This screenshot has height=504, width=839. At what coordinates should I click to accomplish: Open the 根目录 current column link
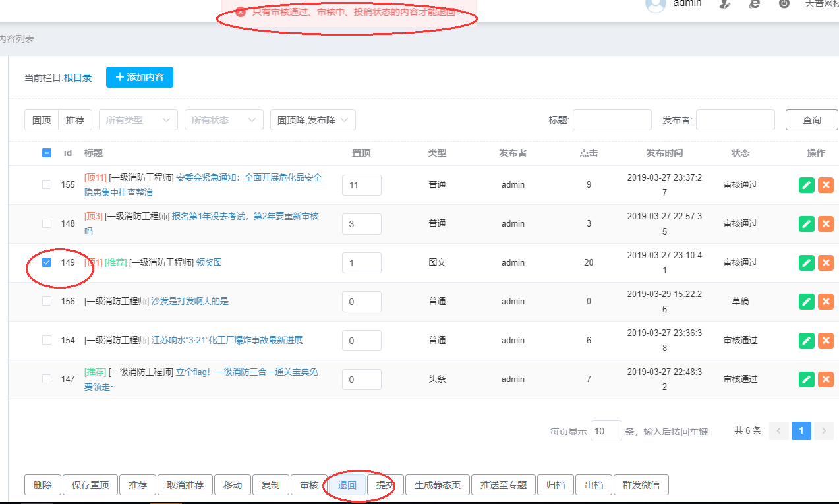[78, 78]
